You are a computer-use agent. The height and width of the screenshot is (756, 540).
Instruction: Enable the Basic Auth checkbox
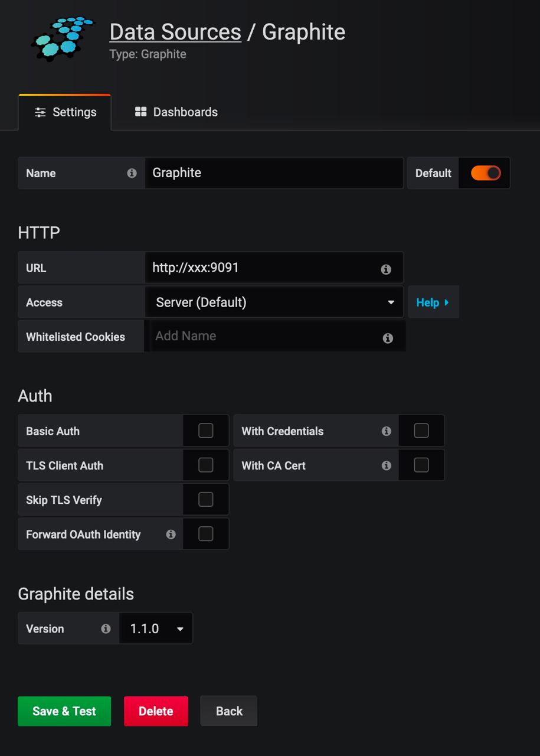click(x=205, y=431)
